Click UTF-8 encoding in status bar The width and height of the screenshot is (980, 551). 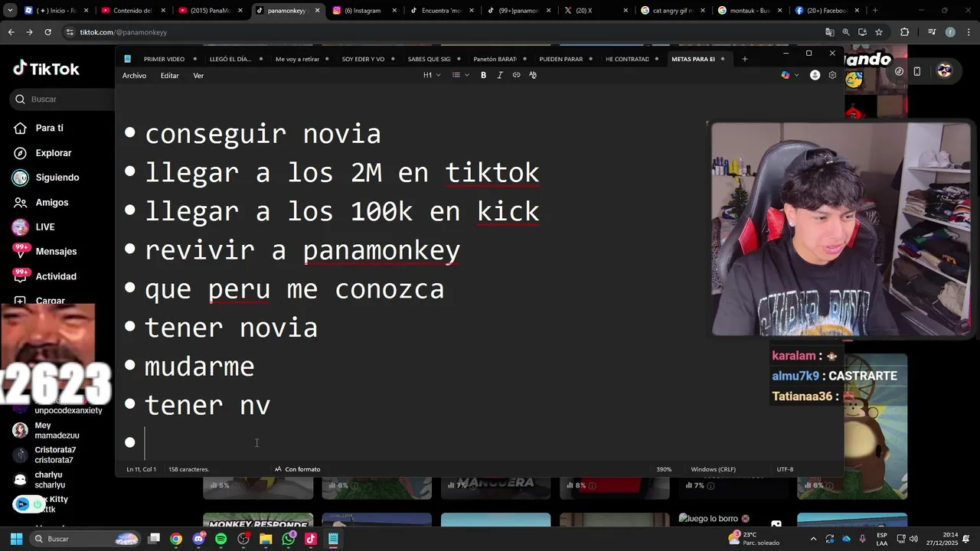[785, 469]
